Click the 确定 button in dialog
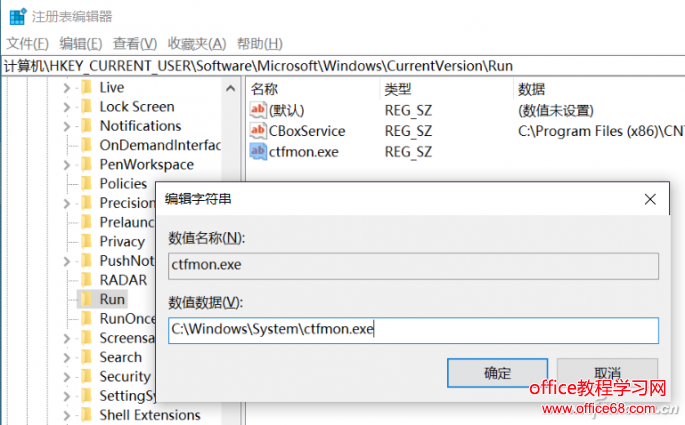This screenshot has width=685, height=425. [497, 373]
